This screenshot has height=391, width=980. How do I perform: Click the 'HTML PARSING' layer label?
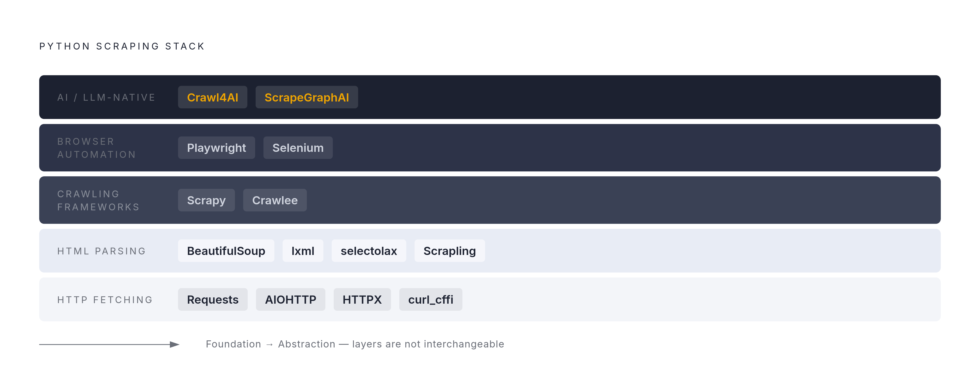click(x=102, y=251)
